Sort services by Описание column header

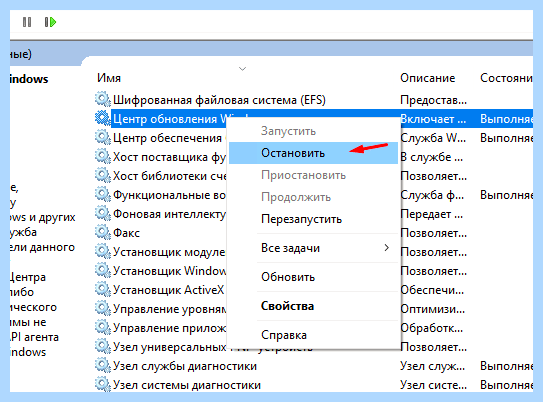point(427,78)
